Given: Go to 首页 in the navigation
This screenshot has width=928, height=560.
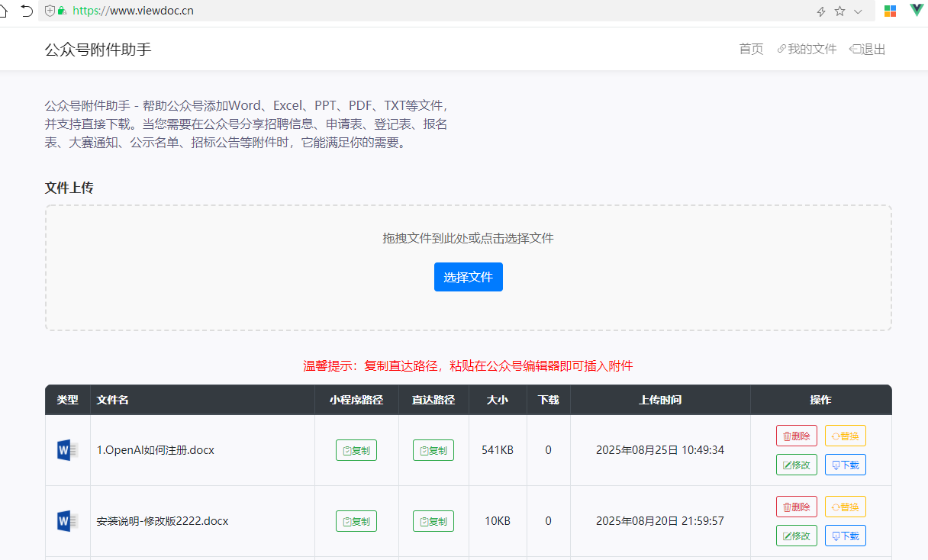Looking at the screenshot, I should 751,50.
